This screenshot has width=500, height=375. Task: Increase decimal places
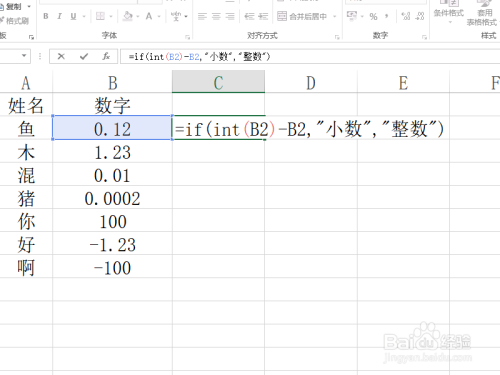(x=406, y=16)
